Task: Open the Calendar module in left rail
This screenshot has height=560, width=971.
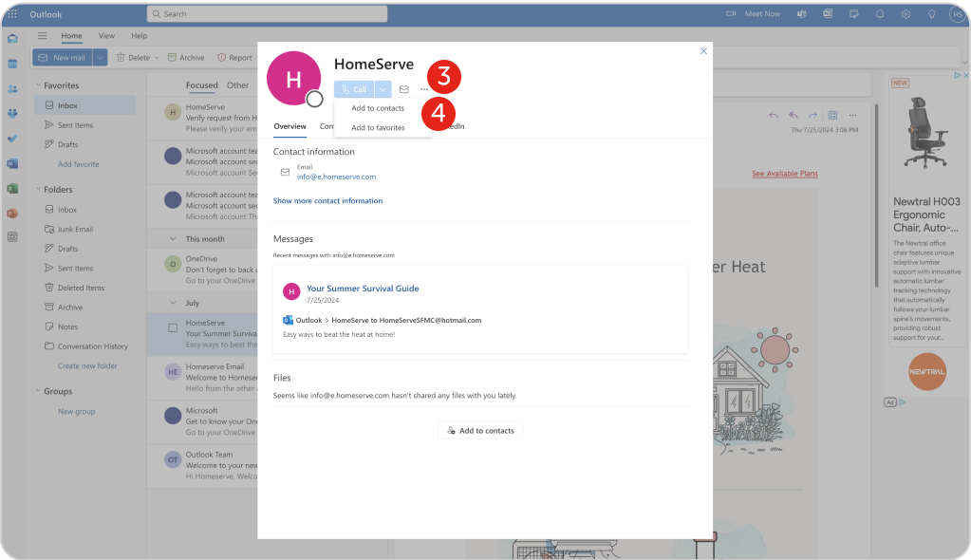Action: point(12,64)
